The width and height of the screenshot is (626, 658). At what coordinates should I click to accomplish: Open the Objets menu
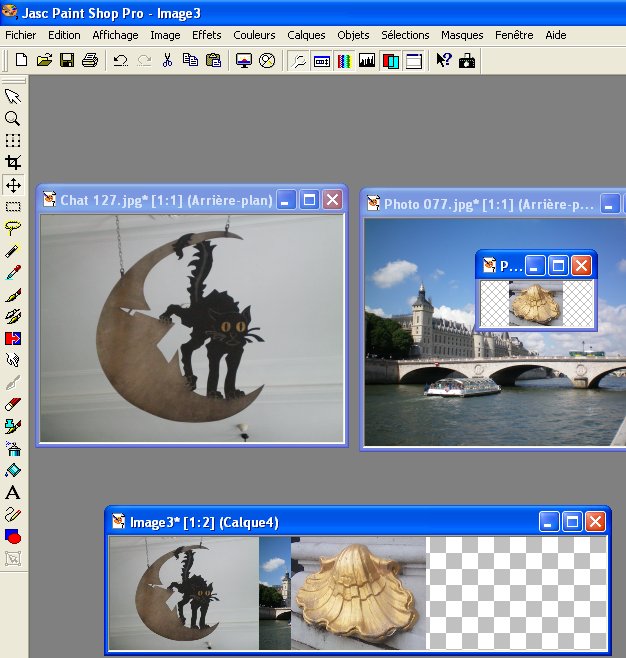coord(353,35)
